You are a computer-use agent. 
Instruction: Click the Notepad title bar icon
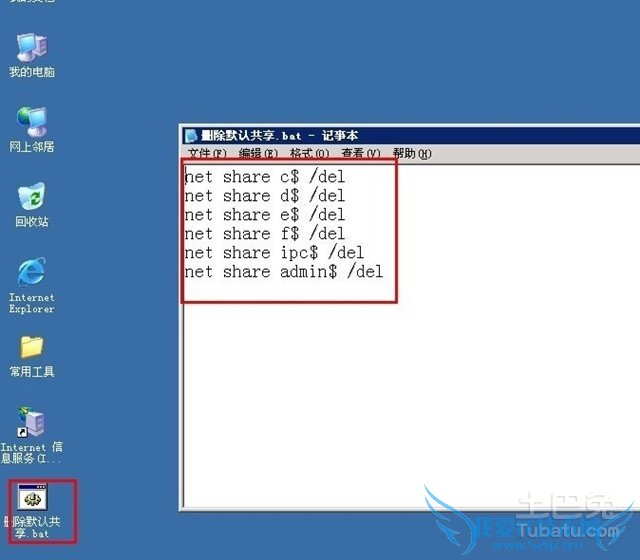[191, 136]
